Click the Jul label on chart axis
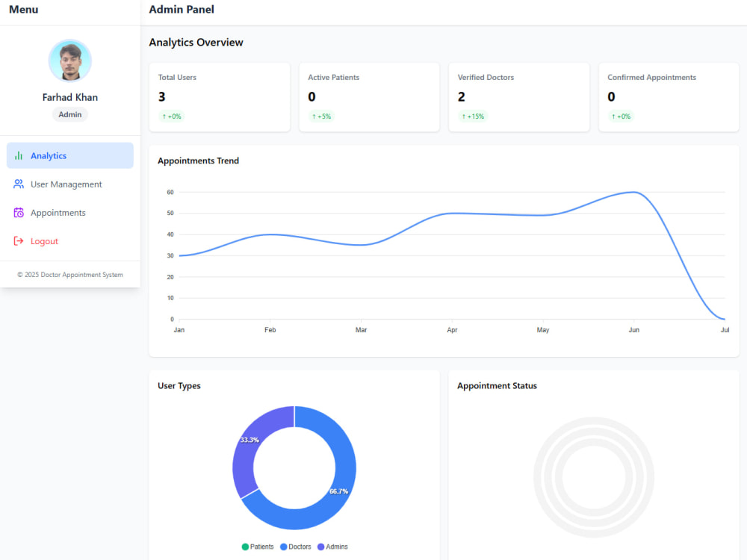 point(725,330)
